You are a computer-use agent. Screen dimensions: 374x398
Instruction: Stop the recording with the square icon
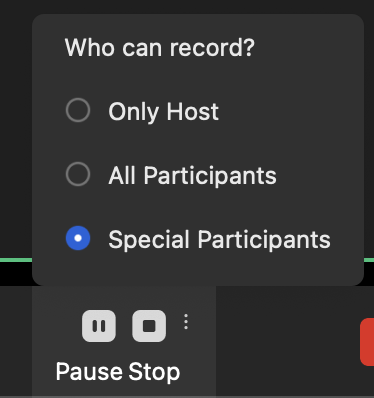pyautogui.click(x=149, y=326)
